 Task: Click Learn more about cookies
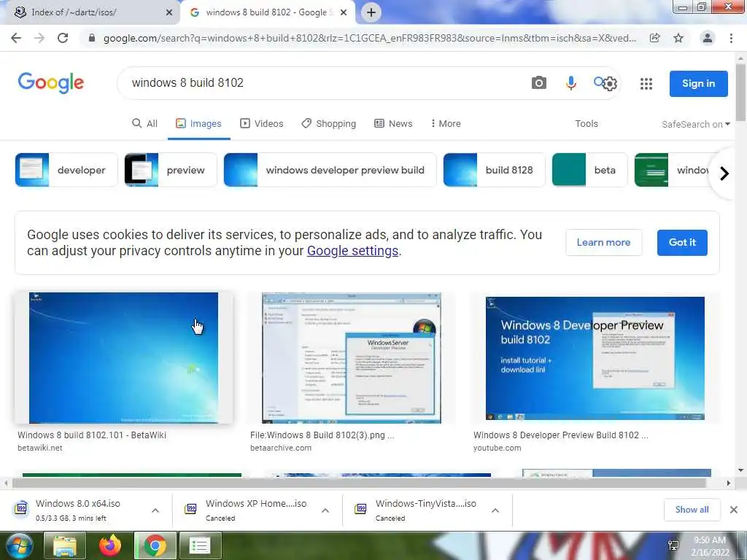click(x=603, y=242)
